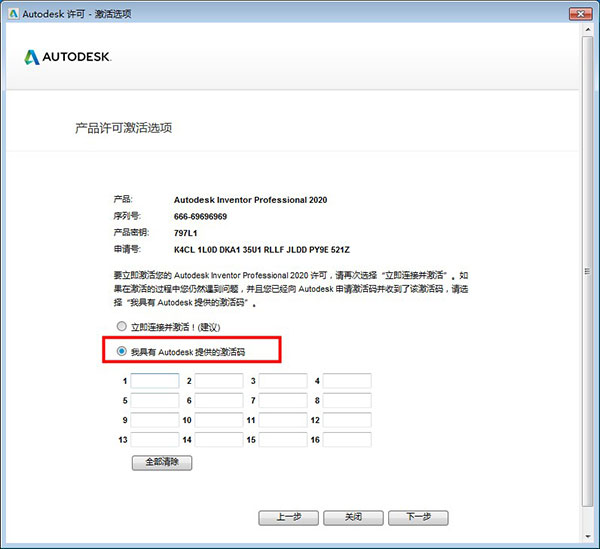Click into activation code field 13
Viewport: 600px width, 549px height.
point(155,439)
